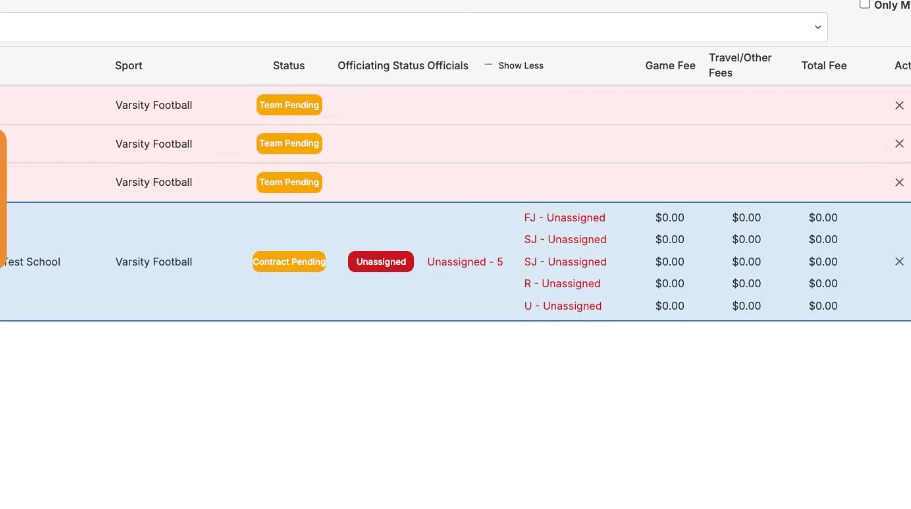The width and height of the screenshot is (911, 509).
Task: Click the Game Fee column header
Action: [x=670, y=66]
